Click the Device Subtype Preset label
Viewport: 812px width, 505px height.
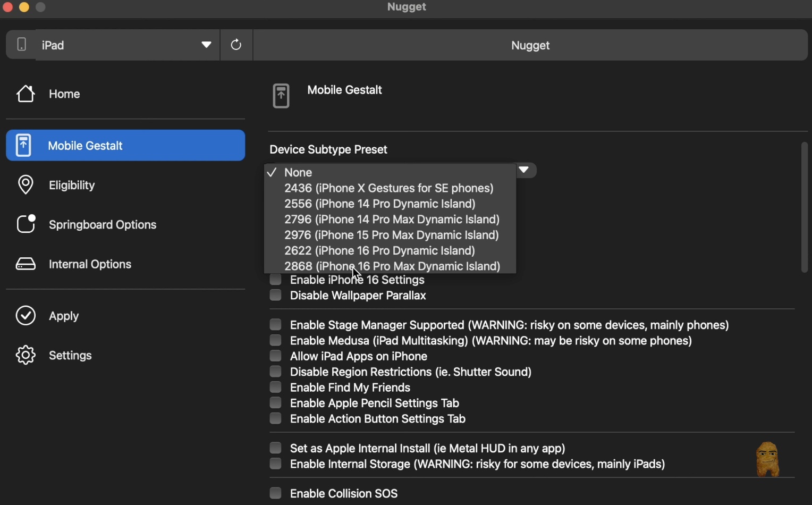(328, 149)
